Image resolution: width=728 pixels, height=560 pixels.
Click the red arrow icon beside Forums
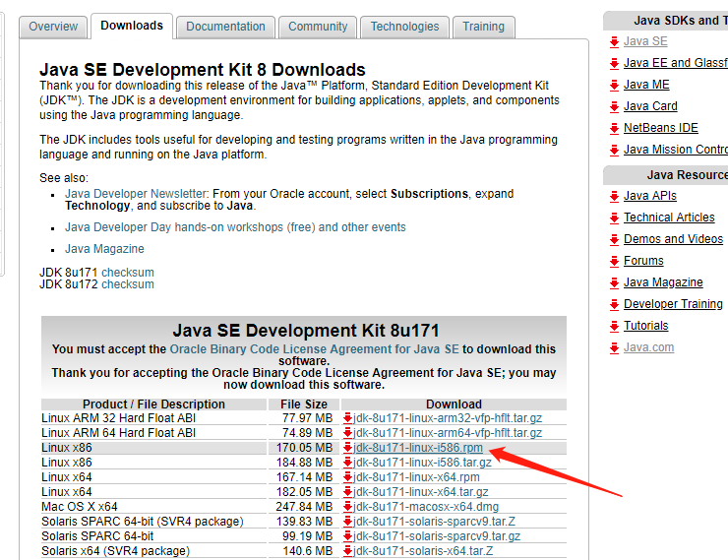pyautogui.click(x=614, y=261)
